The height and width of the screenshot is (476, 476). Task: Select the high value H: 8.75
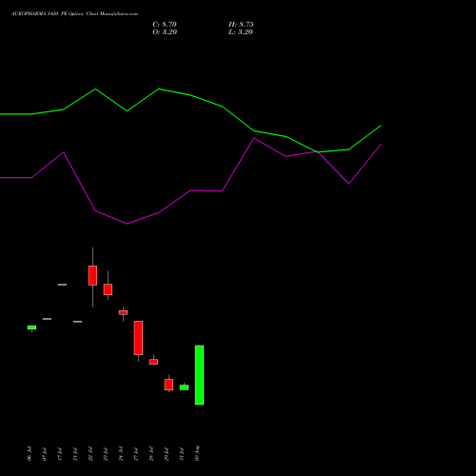[241, 25]
